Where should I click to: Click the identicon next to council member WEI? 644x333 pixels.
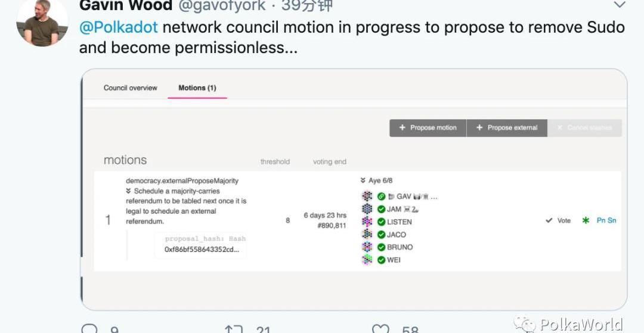click(367, 260)
